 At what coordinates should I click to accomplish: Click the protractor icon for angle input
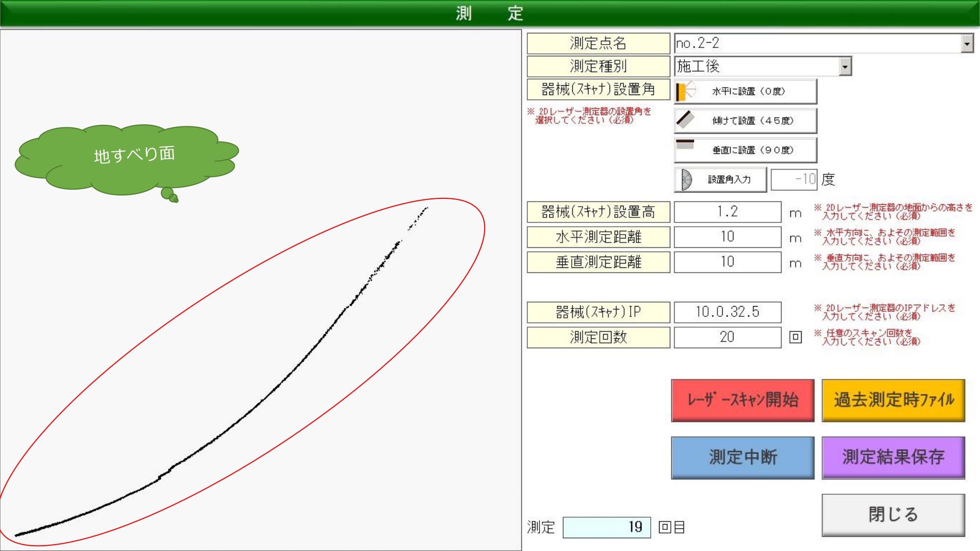[686, 180]
